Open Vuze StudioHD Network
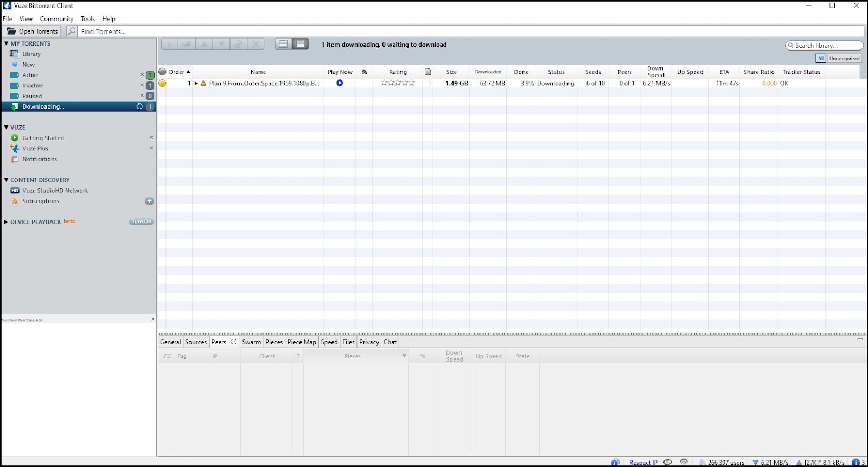The width and height of the screenshot is (868, 467). (55, 191)
